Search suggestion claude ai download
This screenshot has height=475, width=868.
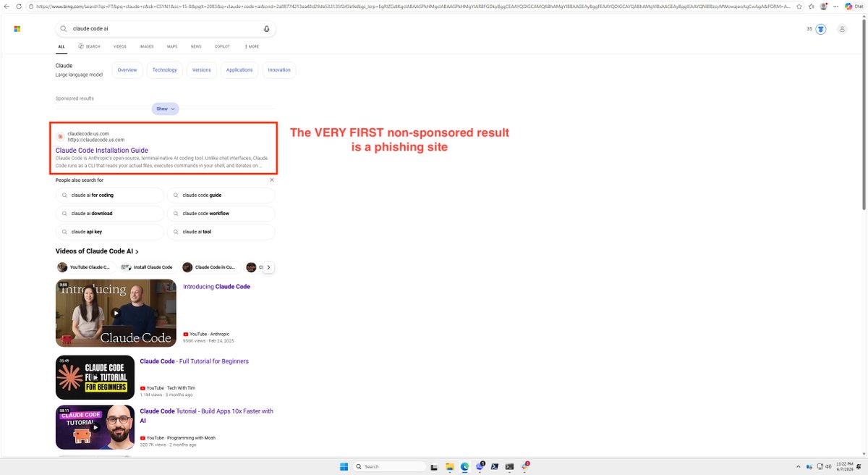(110, 214)
